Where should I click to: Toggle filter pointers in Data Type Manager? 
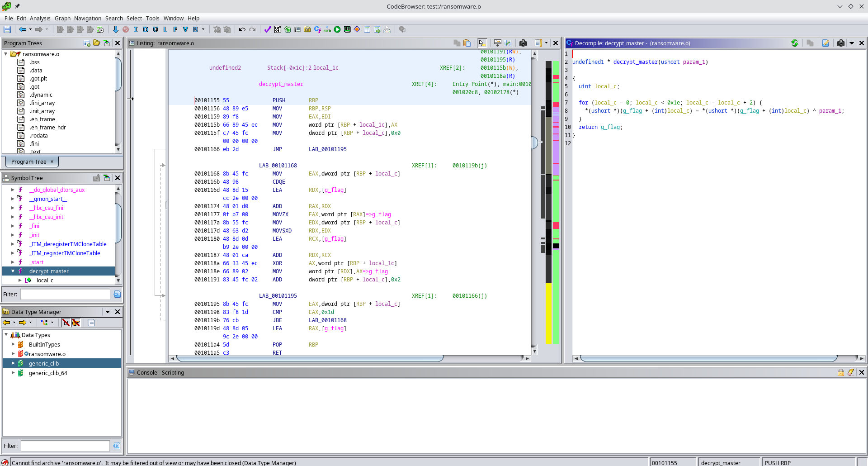pyautogui.click(x=76, y=323)
